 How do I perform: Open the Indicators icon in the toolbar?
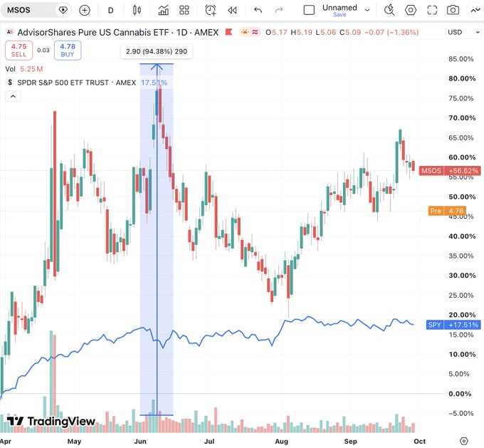coord(163,10)
